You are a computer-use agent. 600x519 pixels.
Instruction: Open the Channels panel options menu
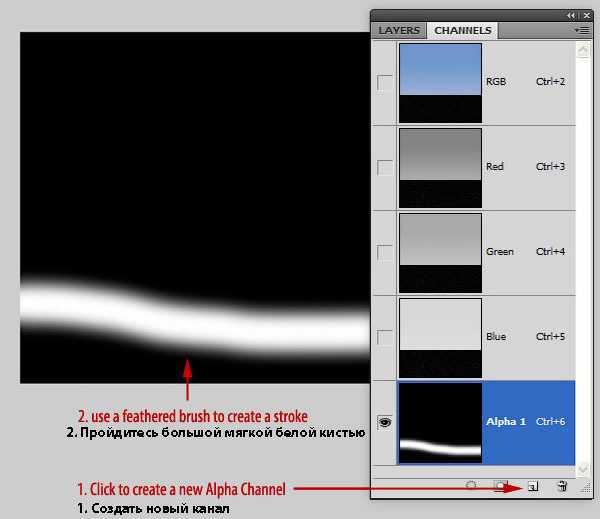tap(582, 30)
